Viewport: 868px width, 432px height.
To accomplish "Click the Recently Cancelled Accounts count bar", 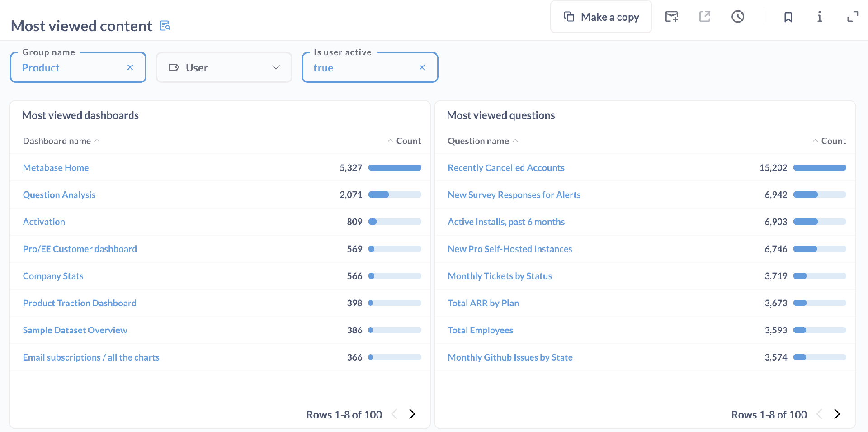I will point(820,167).
